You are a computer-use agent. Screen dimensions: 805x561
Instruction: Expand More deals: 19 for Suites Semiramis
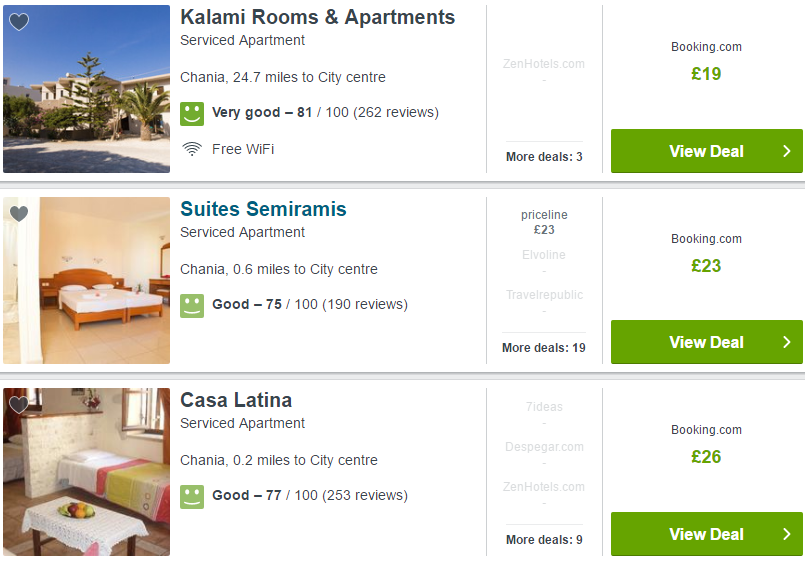click(x=544, y=347)
